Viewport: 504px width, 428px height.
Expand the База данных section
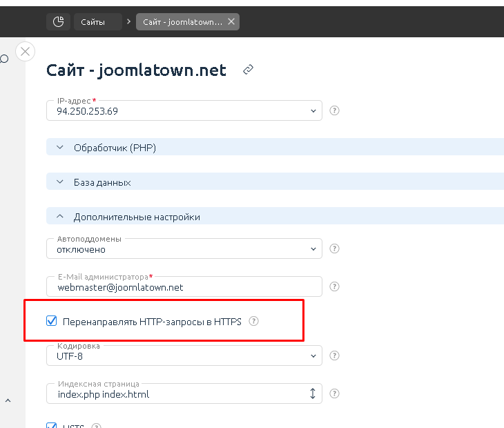point(275,182)
